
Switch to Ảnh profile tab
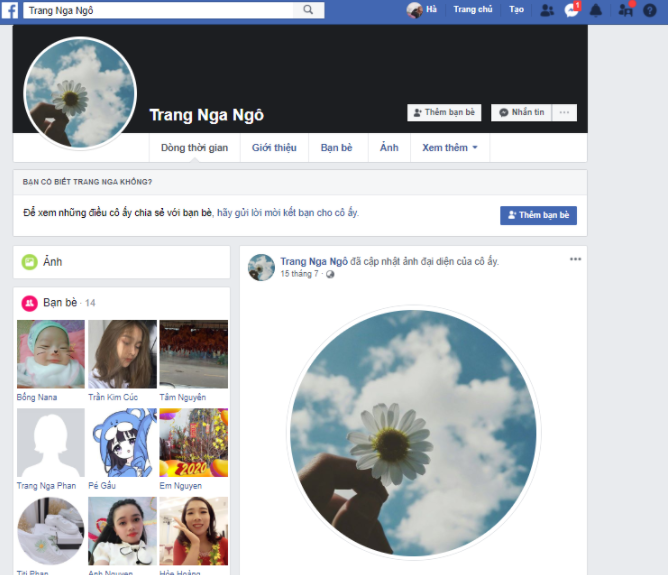click(x=389, y=148)
